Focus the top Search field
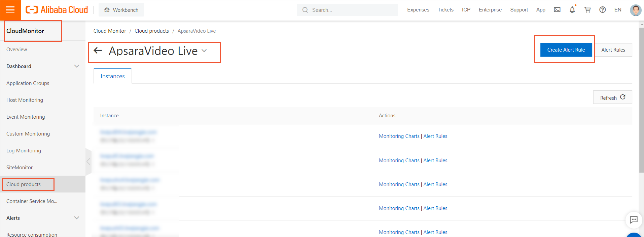 pyautogui.click(x=348, y=10)
